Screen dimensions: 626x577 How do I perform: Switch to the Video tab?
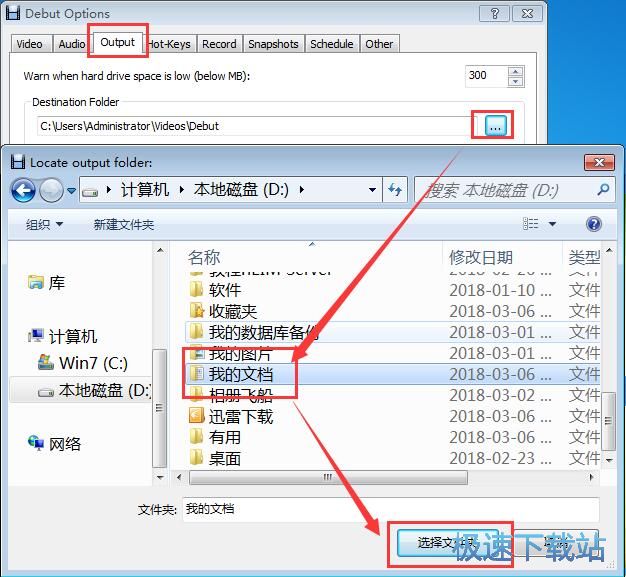coord(32,44)
